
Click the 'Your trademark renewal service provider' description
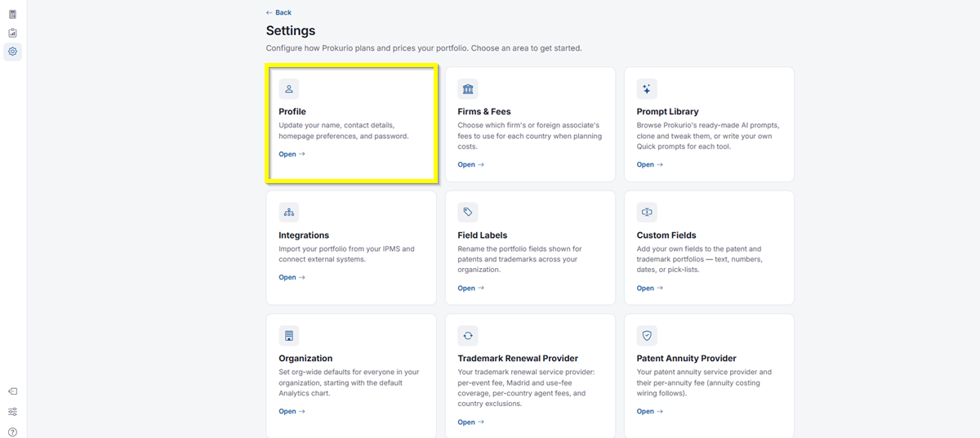pos(528,387)
